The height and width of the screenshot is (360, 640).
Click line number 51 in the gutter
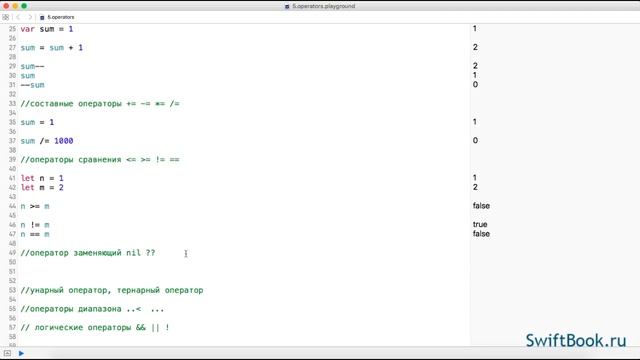click(x=12, y=271)
